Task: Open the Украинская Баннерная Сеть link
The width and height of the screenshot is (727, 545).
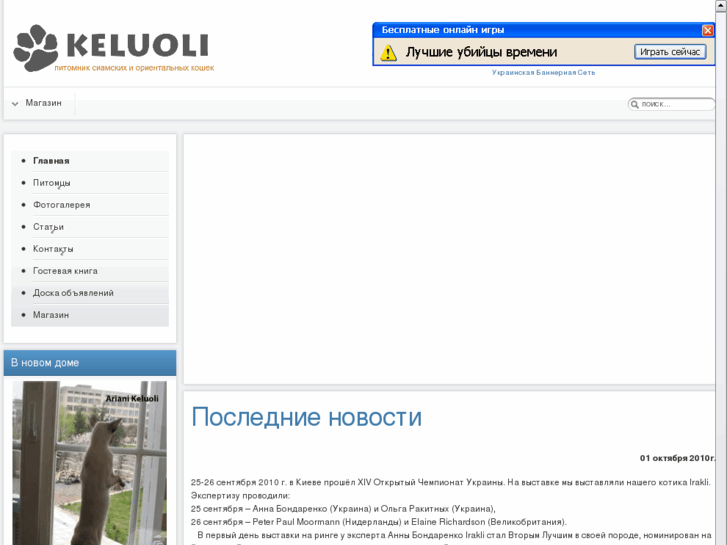Action: pyautogui.click(x=543, y=72)
